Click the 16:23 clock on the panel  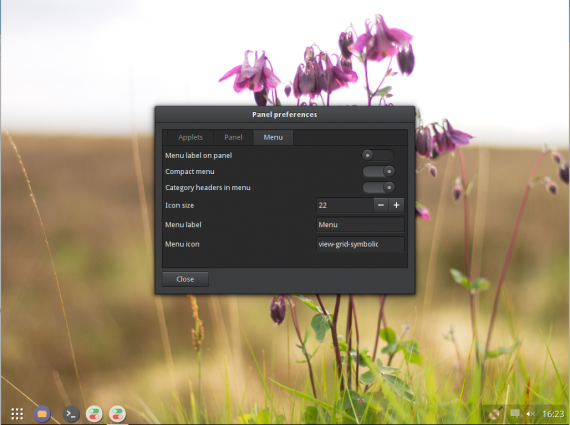point(553,414)
